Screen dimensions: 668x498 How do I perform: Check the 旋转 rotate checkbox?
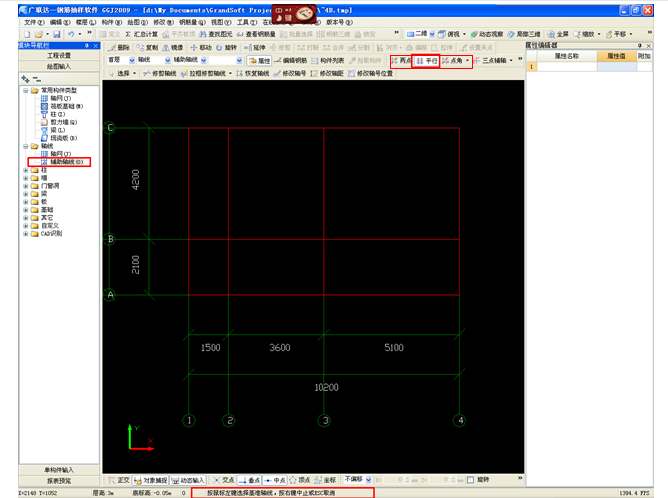pyautogui.click(x=470, y=480)
